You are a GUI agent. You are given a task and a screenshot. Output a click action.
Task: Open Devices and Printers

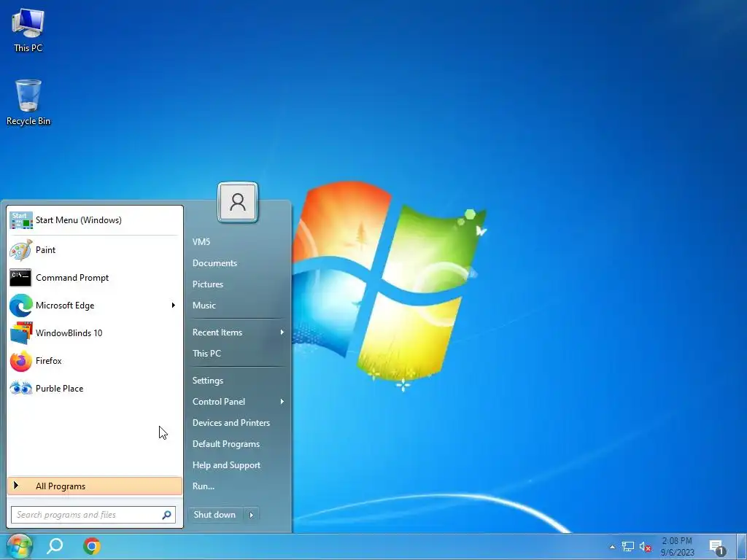[231, 423]
